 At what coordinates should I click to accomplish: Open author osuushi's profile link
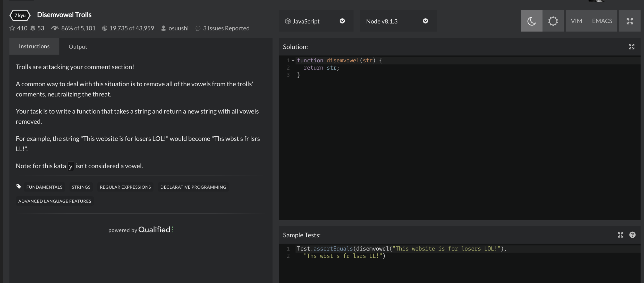click(178, 28)
